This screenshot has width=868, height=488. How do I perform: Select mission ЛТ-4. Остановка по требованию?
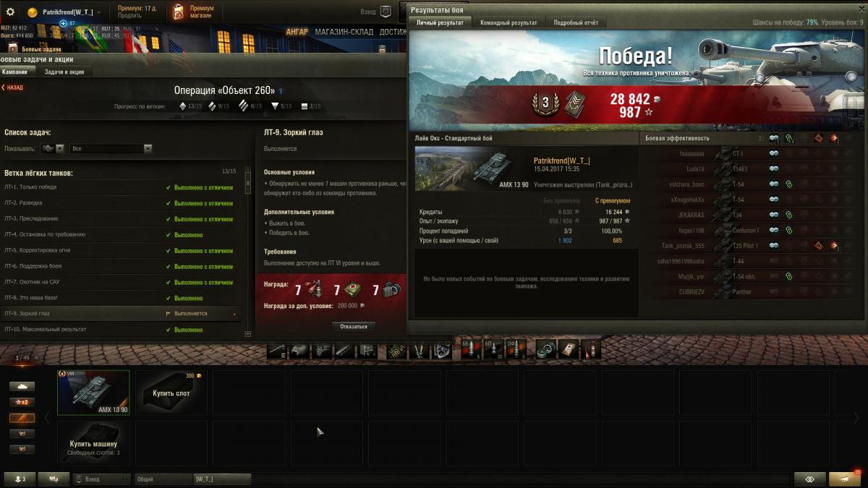121,235
